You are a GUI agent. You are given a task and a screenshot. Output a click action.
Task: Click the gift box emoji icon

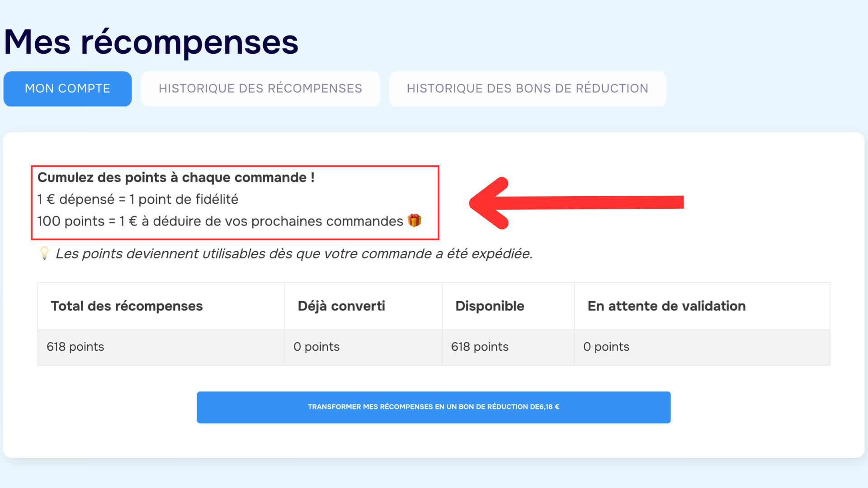[415, 221]
